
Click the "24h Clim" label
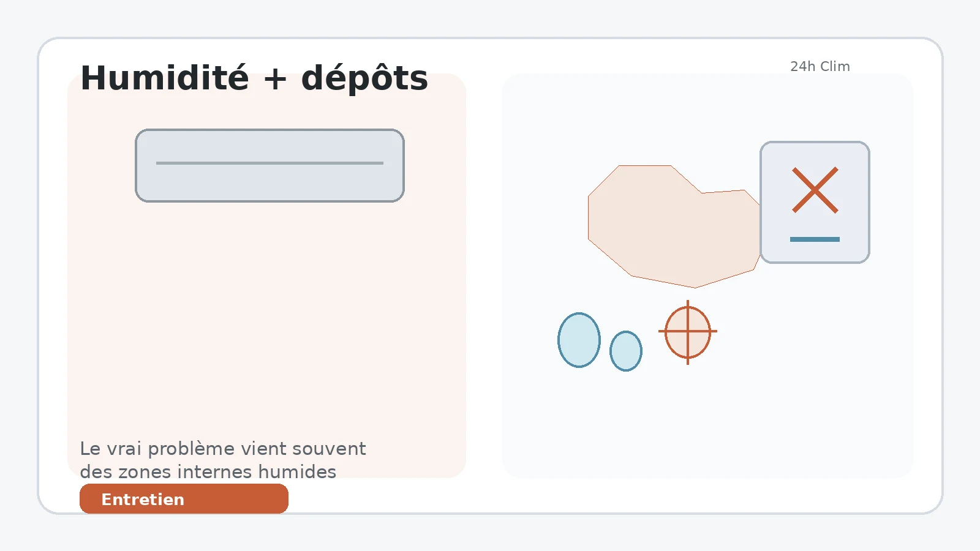click(820, 66)
